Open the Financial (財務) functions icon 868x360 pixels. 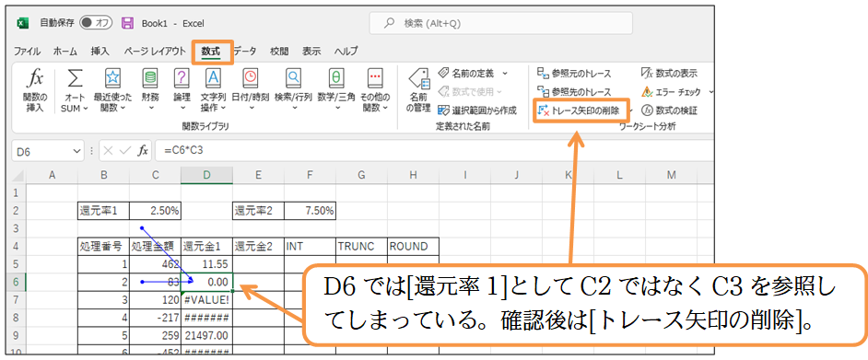[x=150, y=78]
